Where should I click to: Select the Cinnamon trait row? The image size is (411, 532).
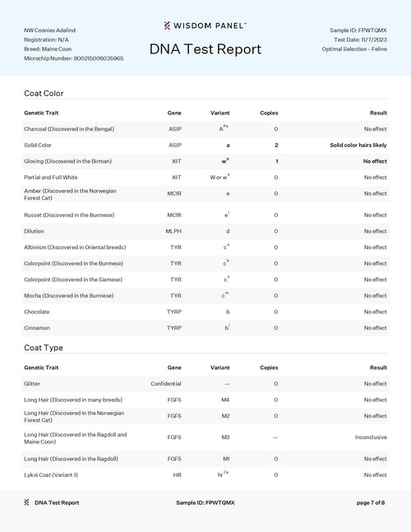coord(205,328)
